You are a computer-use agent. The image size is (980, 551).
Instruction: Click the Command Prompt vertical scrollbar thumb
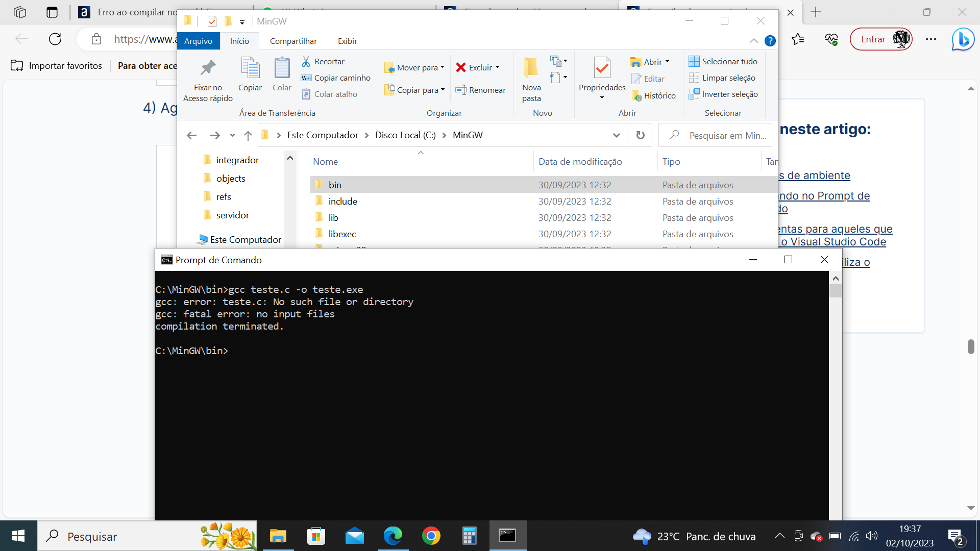[836, 291]
